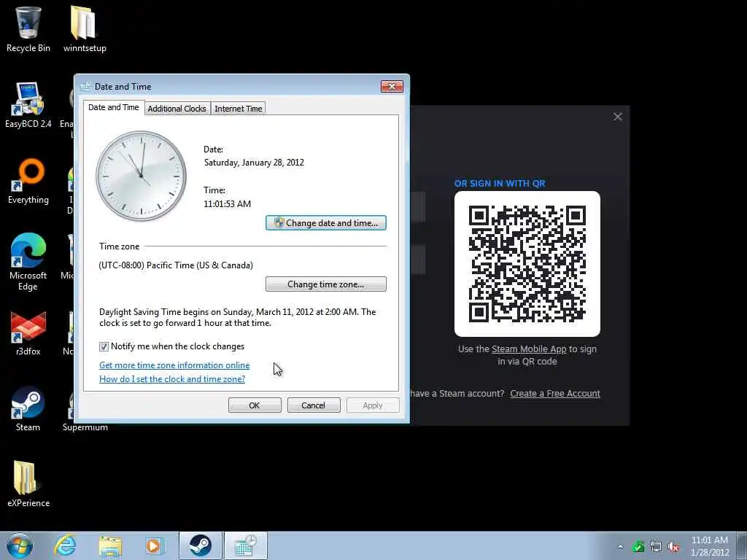Click Change date and time button
The height and width of the screenshot is (560, 747).
coord(326,223)
